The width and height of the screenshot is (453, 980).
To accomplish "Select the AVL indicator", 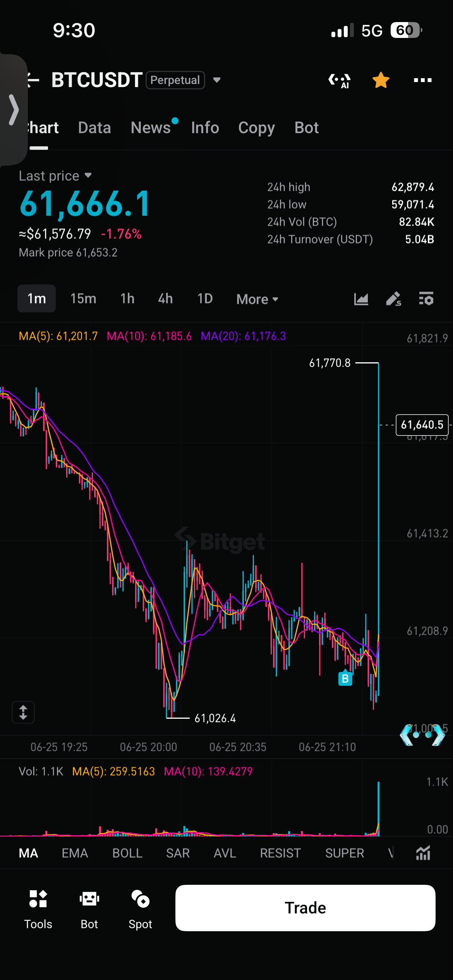I will pos(225,853).
